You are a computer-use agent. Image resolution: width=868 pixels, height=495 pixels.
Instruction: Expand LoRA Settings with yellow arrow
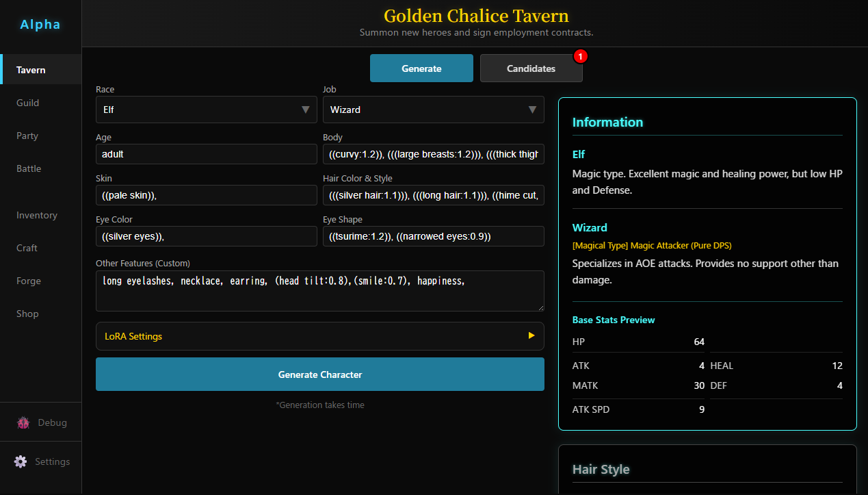[x=531, y=335]
